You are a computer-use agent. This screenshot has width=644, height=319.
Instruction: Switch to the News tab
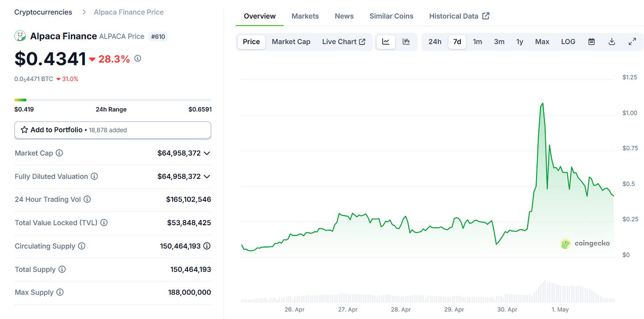344,16
